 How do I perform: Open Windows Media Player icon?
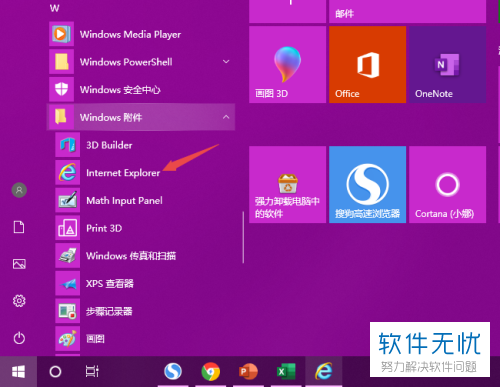tap(61, 34)
